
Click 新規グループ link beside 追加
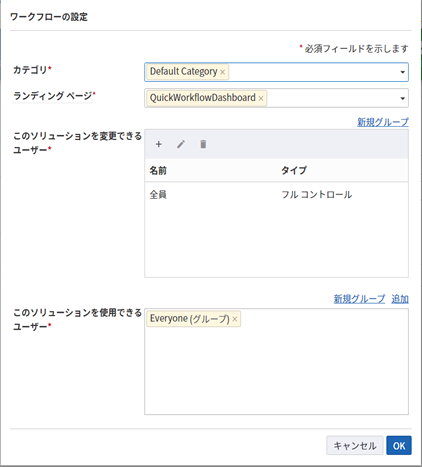click(359, 299)
